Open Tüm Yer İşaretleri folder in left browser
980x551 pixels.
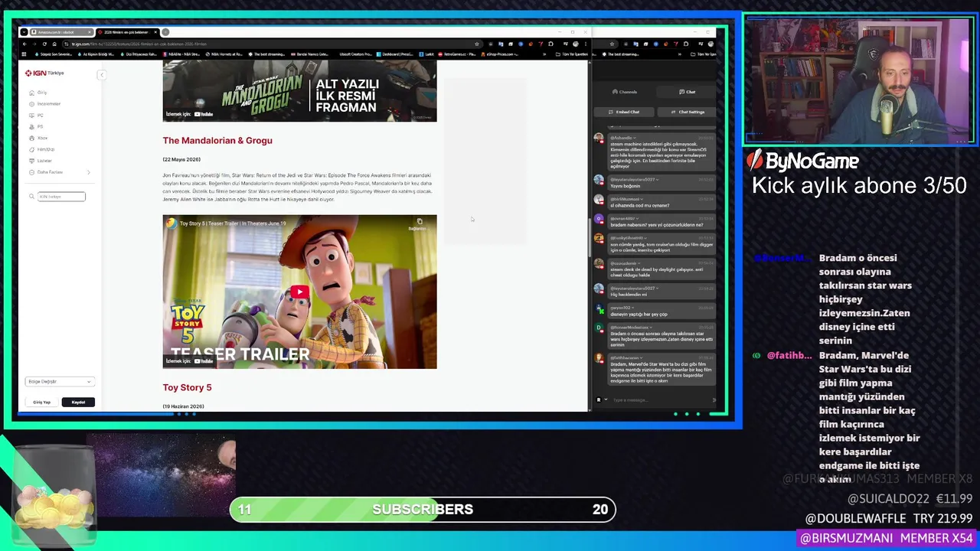572,54
